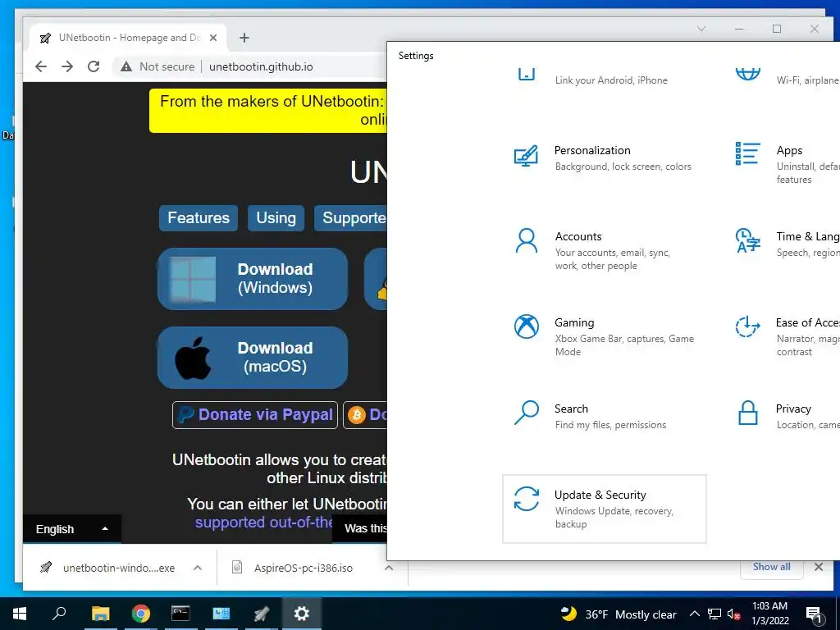Viewport: 840px width, 630px height.
Task: Open taskbar search magnifier
Action: click(x=59, y=614)
